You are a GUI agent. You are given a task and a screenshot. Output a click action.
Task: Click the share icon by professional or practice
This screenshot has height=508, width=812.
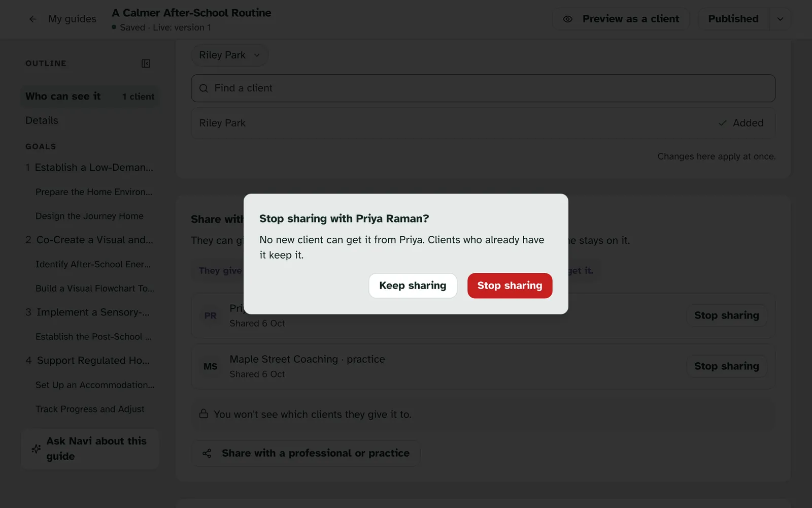[207, 453]
